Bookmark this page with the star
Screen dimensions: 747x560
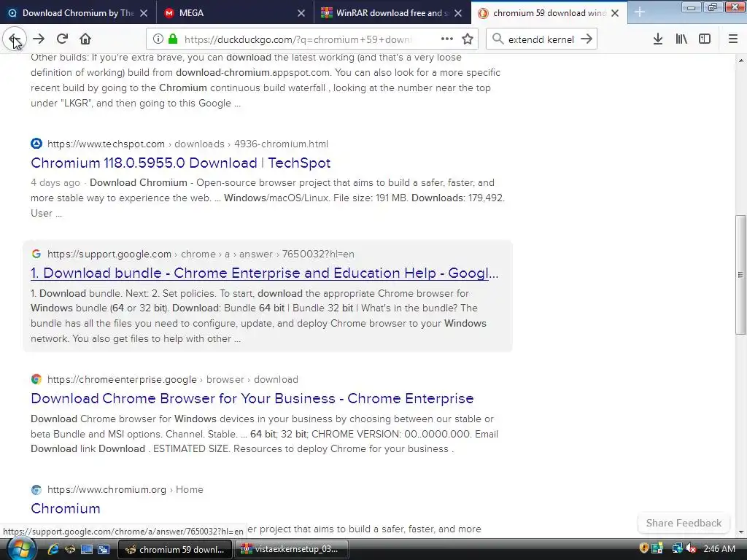[468, 39]
